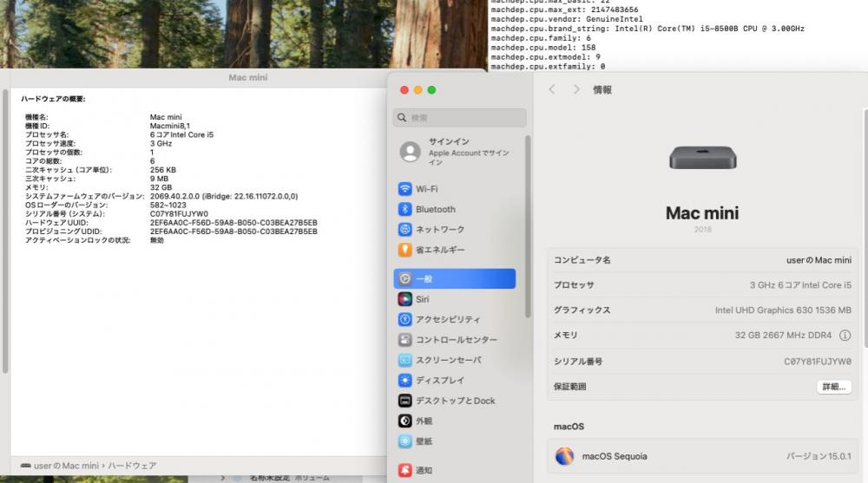Select the ネットワーク globe icon
The image size is (868, 483).
pyautogui.click(x=404, y=229)
